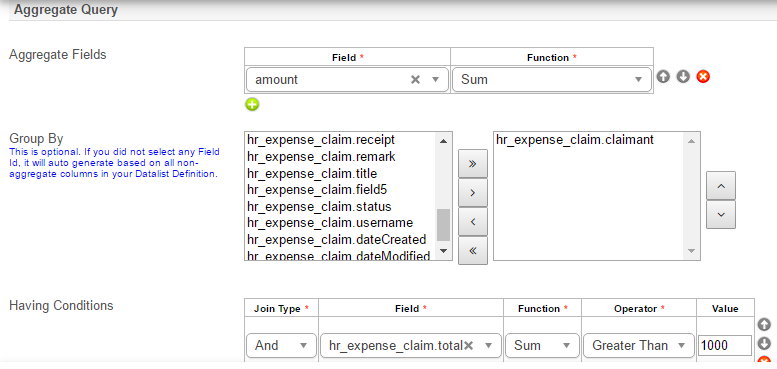Open the And join type dropdown
Image resolution: width=777 pixels, height=369 pixels.
coord(282,345)
